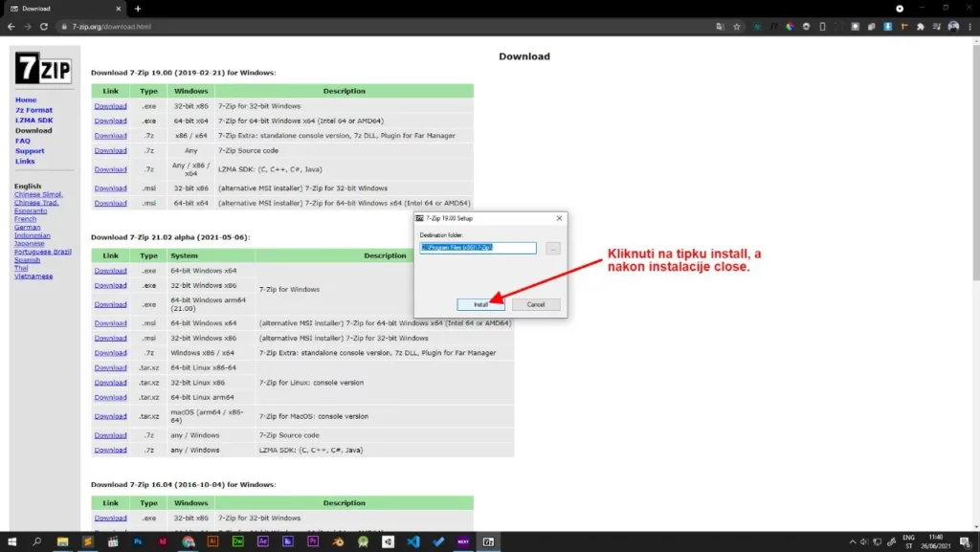Click the blue download extension icon

pyautogui.click(x=887, y=27)
